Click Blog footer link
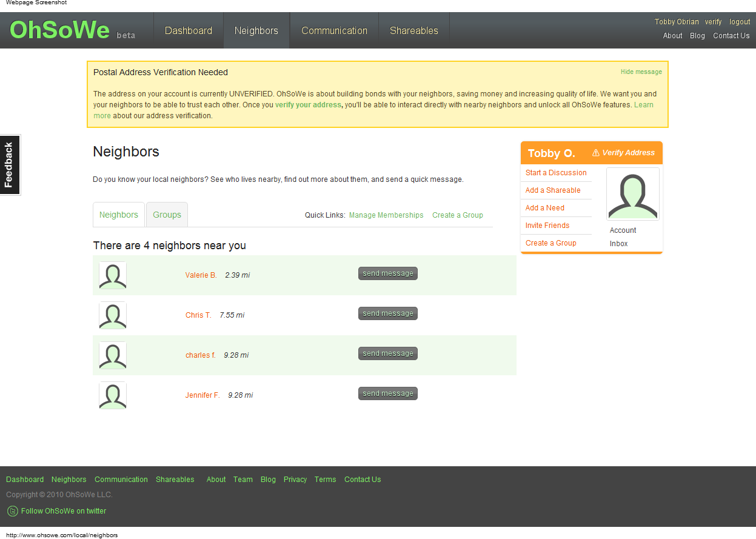 268,480
